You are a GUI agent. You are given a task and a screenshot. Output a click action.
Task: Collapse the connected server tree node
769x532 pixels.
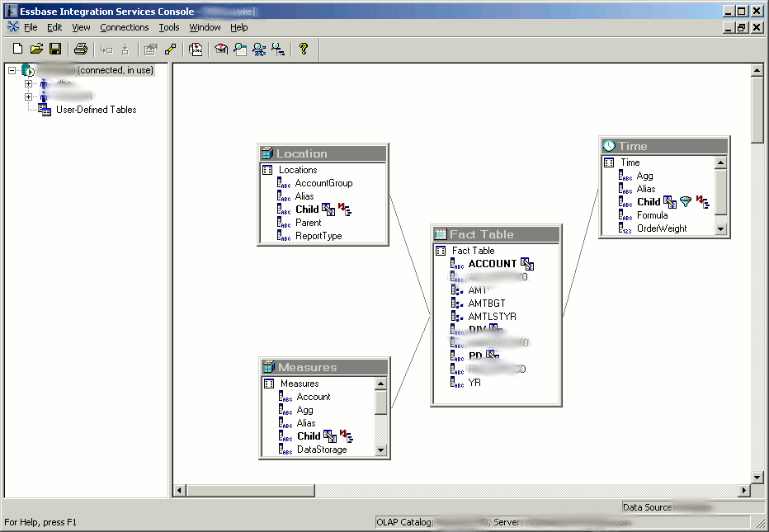12,71
